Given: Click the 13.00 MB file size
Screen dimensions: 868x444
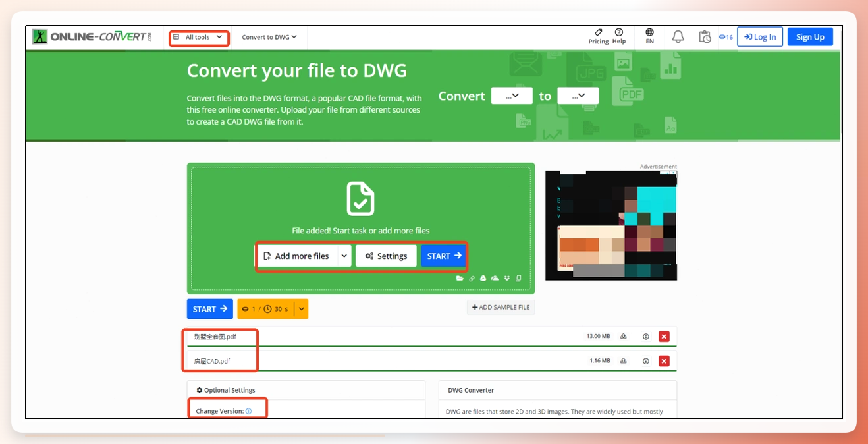Looking at the screenshot, I should [599, 337].
